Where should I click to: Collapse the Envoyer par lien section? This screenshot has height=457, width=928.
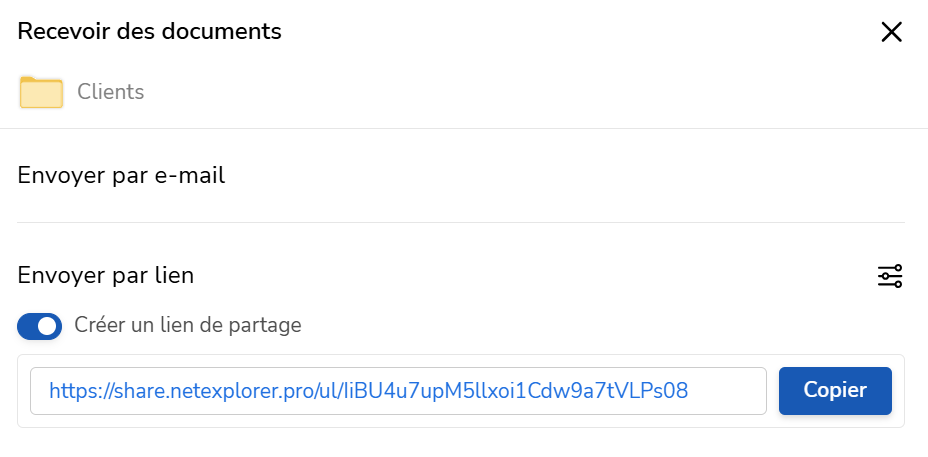(106, 276)
